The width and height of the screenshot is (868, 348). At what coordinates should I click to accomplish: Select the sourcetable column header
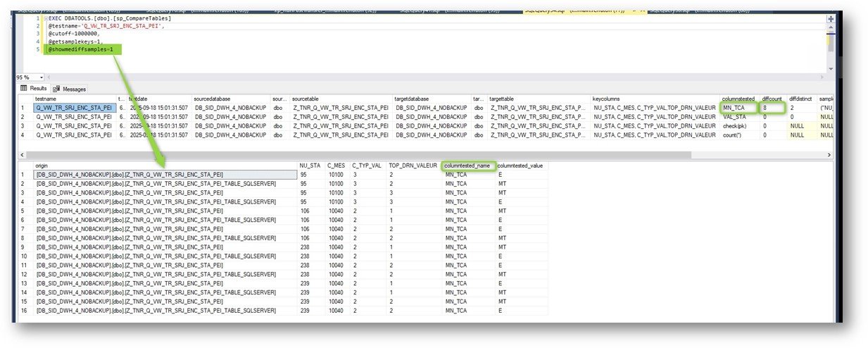pos(341,99)
